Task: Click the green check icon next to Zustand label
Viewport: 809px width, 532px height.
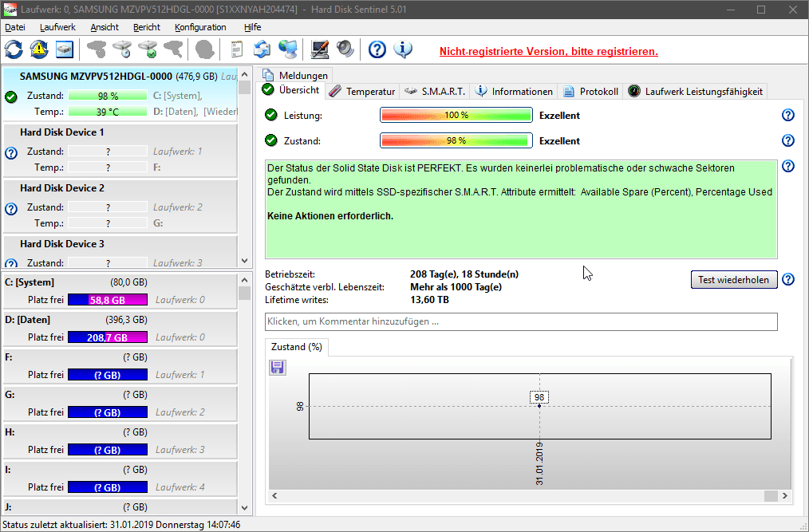Action: pyautogui.click(x=271, y=140)
